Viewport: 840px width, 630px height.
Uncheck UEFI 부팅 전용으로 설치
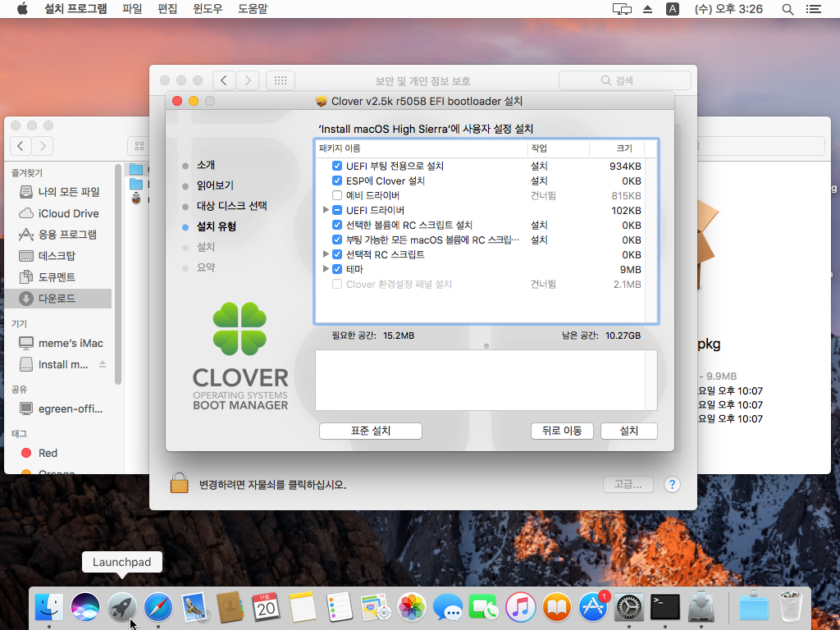pos(337,166)
